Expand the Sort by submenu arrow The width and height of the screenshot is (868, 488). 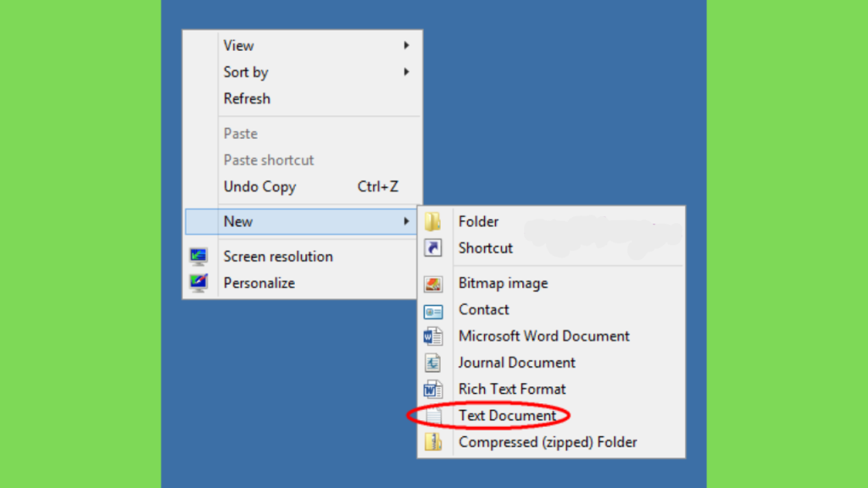(x=406, y=72)
